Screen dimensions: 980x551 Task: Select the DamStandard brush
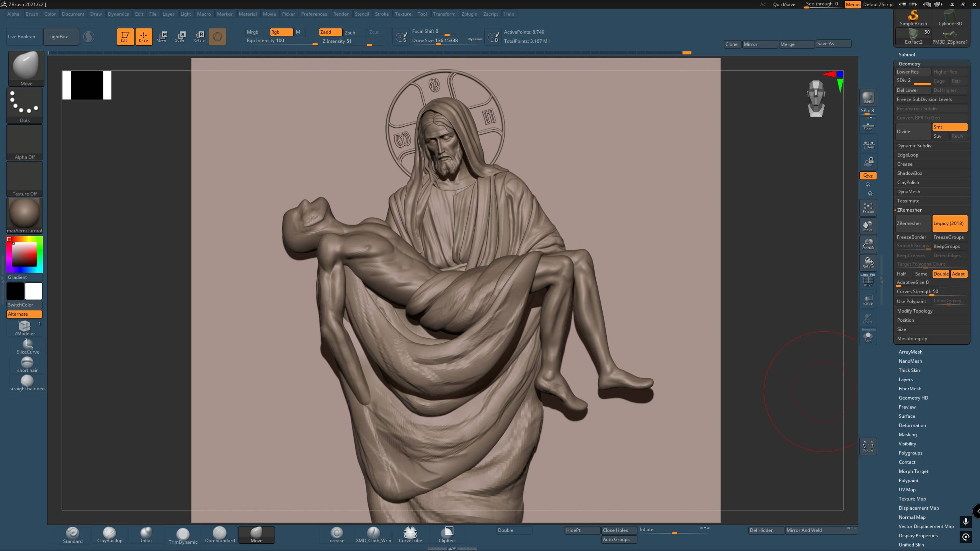(220, 535)
